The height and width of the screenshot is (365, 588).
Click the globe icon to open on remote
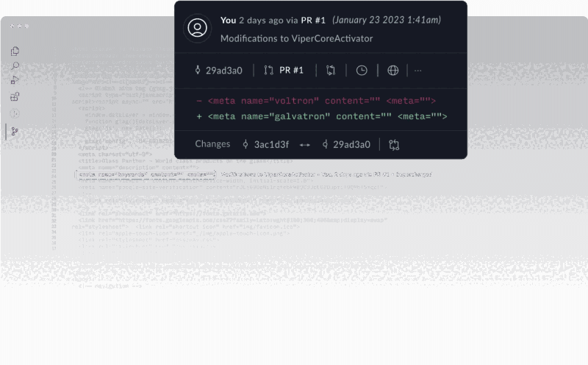point(392,70)
